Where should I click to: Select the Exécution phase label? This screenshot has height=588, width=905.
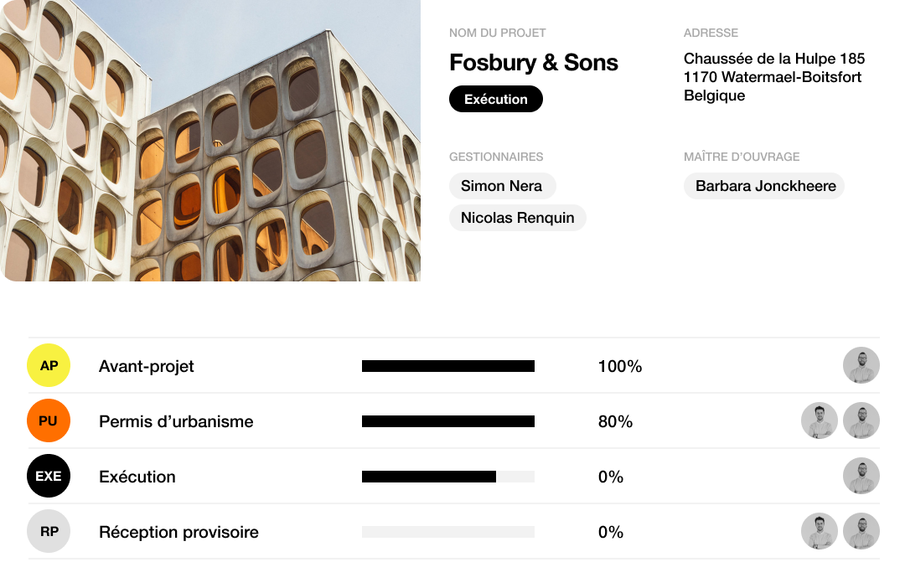pos(137,476)
